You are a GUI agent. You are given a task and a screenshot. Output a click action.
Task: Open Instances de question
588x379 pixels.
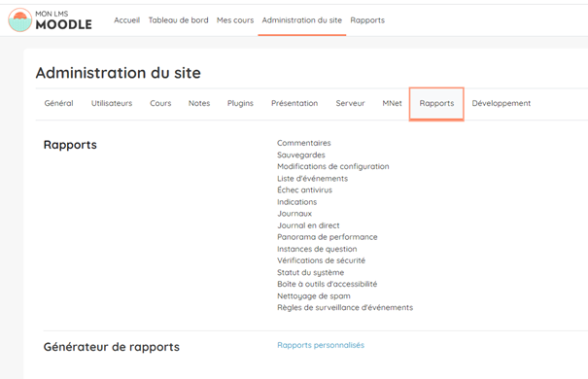(x=317, y=249)
